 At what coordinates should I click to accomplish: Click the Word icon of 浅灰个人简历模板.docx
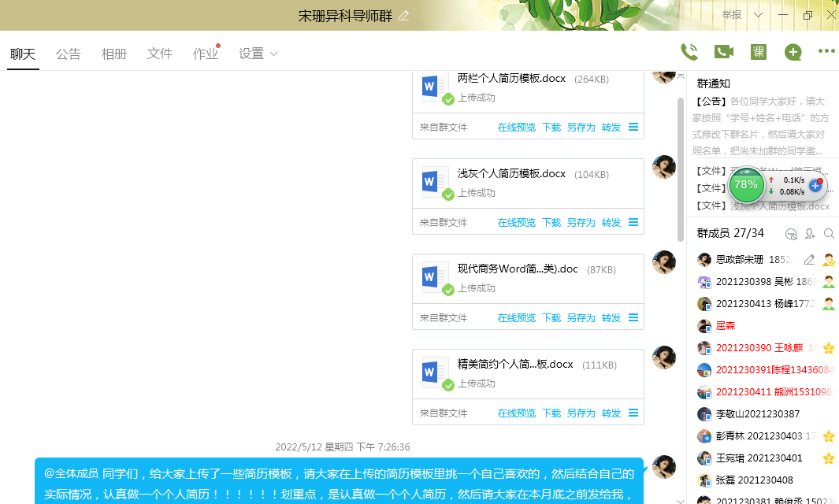pyautogui.click(x=431, y=180)
